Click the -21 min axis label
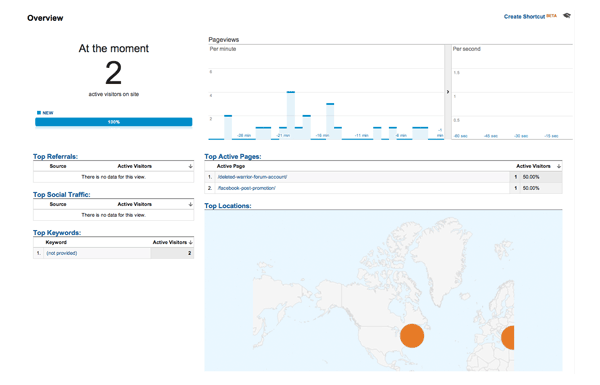The image size is (600, 385). (283, 135)
